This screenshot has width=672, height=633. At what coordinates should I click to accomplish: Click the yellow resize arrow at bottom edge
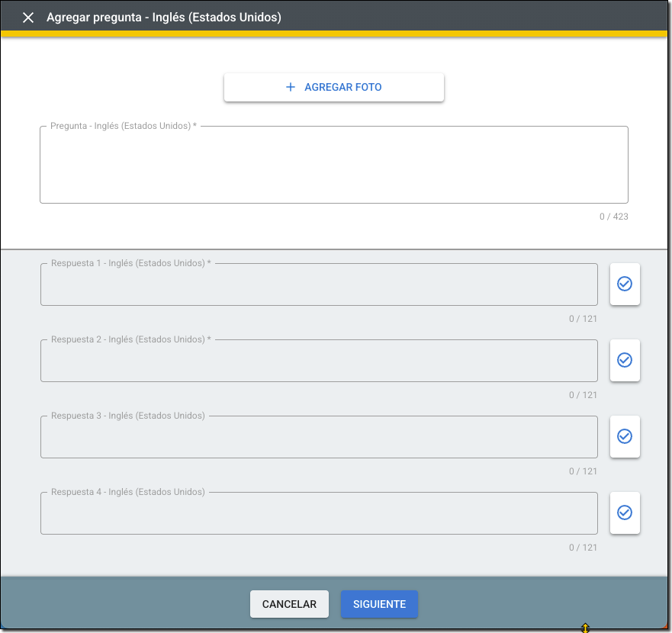tap(585, 628)
